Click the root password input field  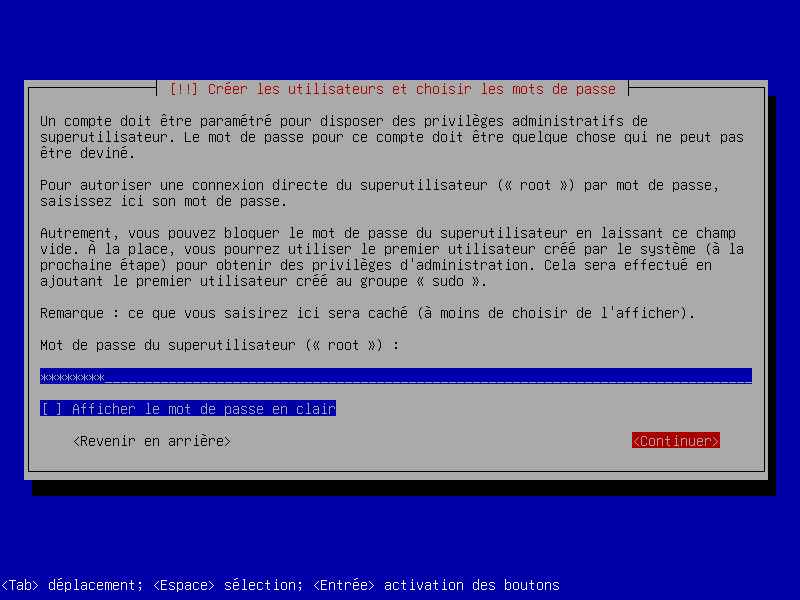[x=395, y=377]
